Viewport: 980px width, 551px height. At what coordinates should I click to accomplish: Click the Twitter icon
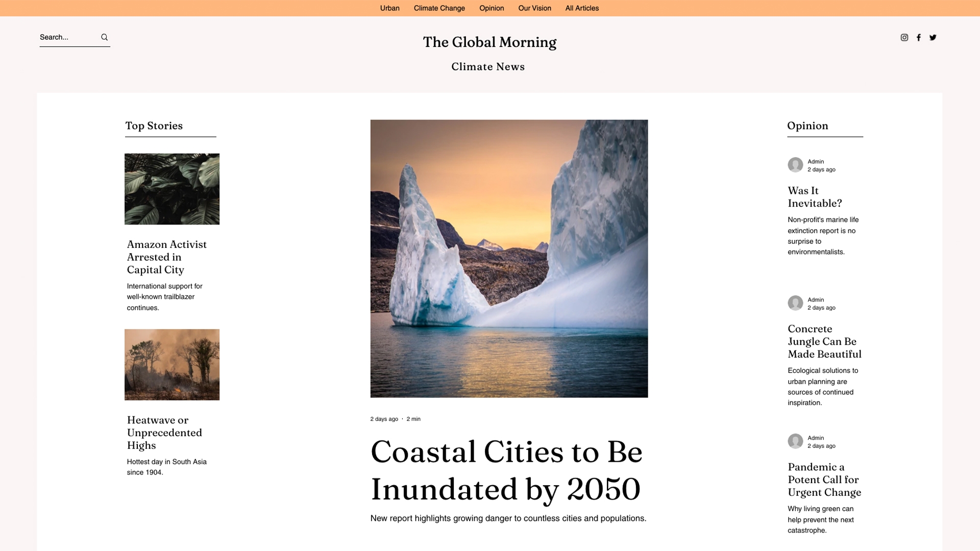[x=932, y=37]
